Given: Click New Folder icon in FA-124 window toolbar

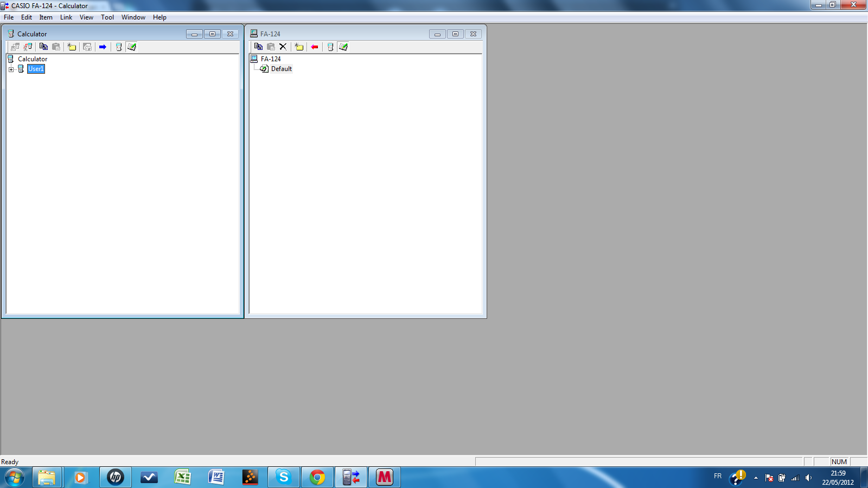Looking at the screenshot, I should coord(299,47).
